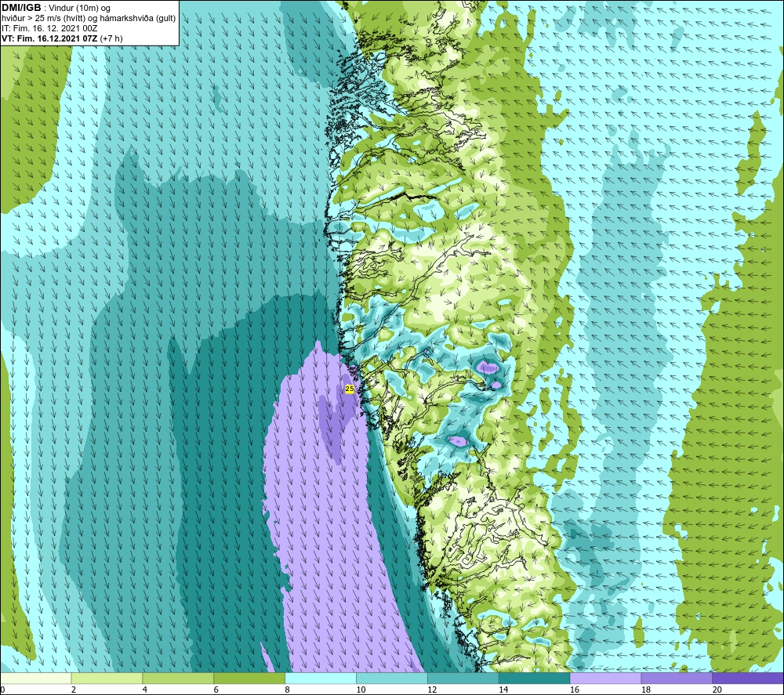Image resolution: width=784 pixels, height=695 pixels.
Task: Click the darkest purple legend swatch above 20
Action: (x=748, y=678)
